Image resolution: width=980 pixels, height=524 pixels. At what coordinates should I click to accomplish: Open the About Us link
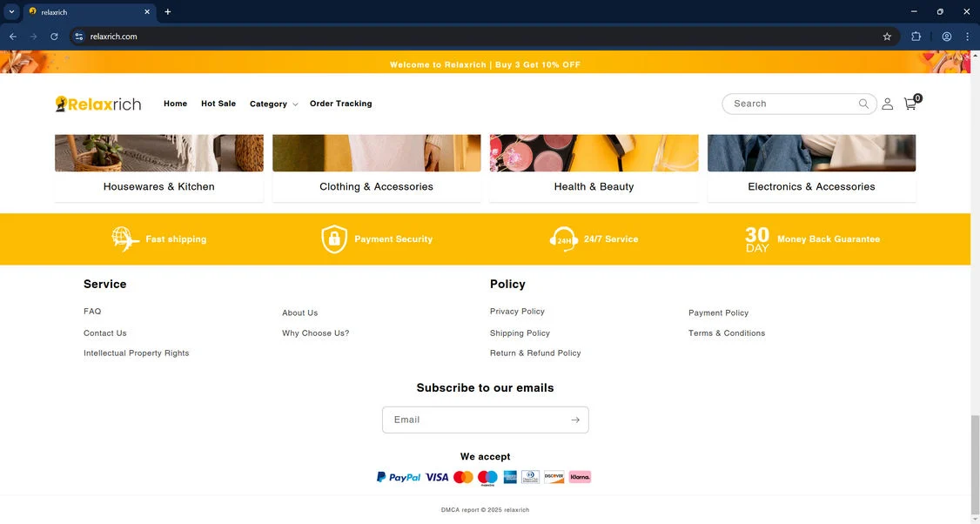(300, 312)
